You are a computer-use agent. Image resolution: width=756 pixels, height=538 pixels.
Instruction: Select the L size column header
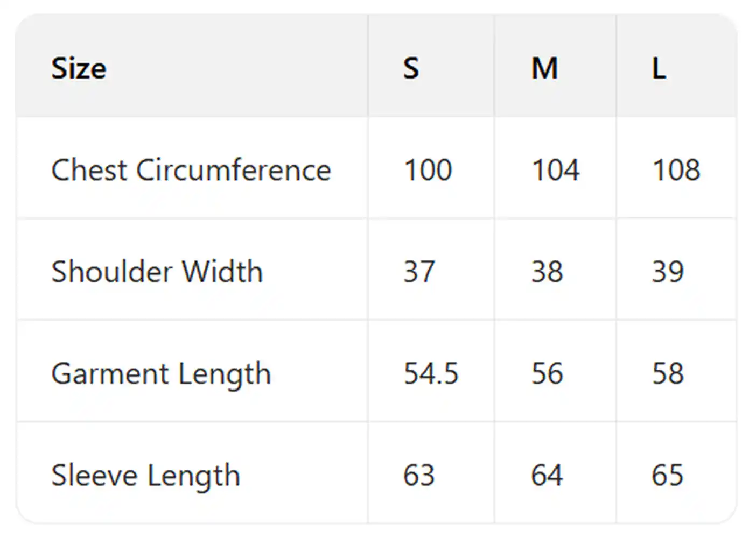(x=659, y=68)
